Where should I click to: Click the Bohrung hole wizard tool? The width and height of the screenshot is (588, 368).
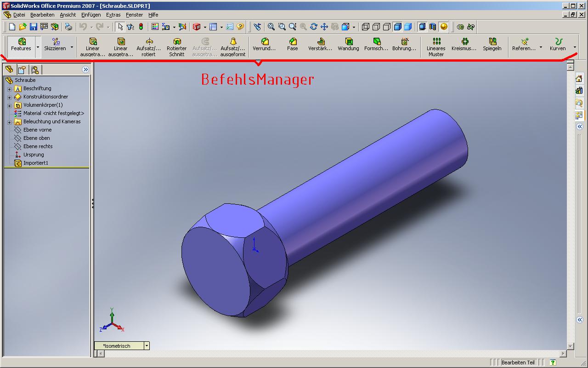tap(405, 45)
